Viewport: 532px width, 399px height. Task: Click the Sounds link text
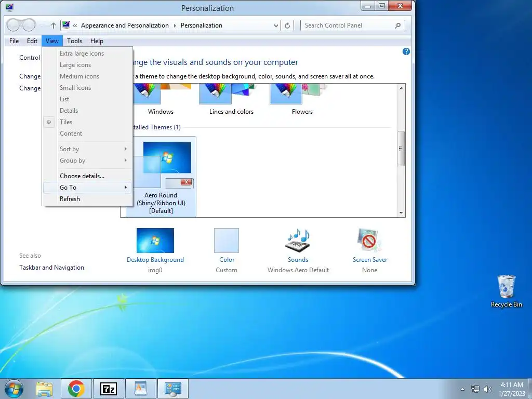point(298,260)
